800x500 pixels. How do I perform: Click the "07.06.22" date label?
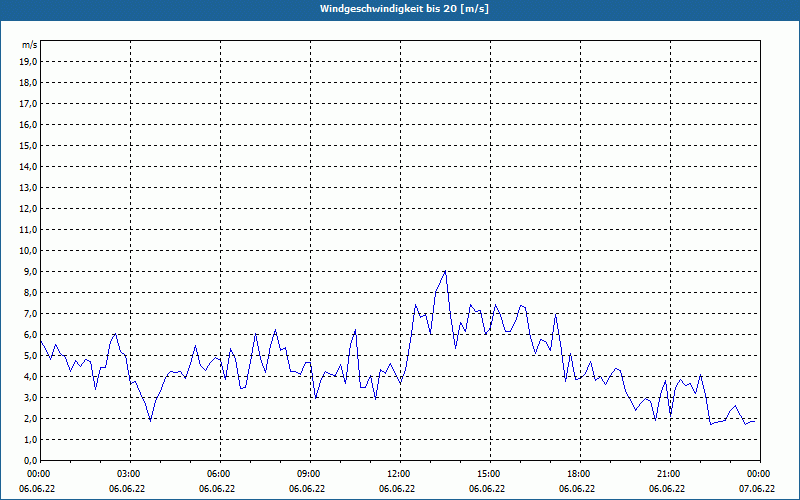coord(757,489)
